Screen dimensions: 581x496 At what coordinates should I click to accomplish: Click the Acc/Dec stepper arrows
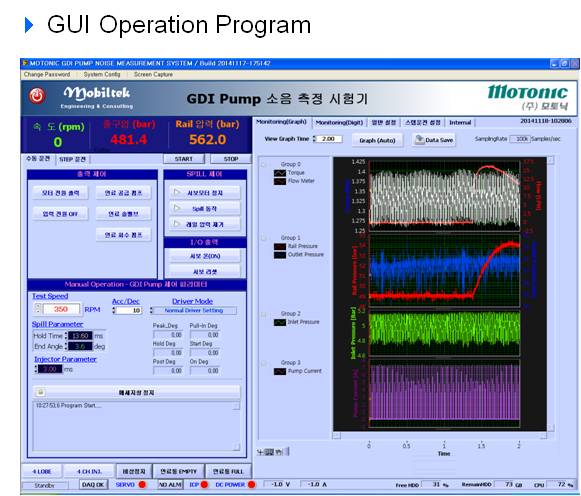114,310
